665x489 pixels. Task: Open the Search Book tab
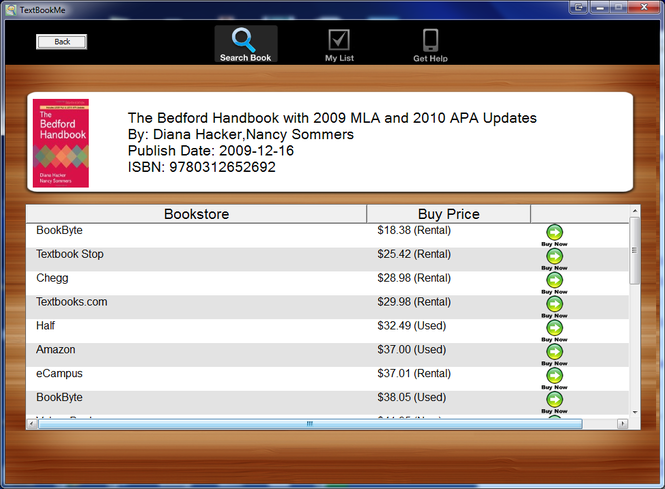pos(245,45)
